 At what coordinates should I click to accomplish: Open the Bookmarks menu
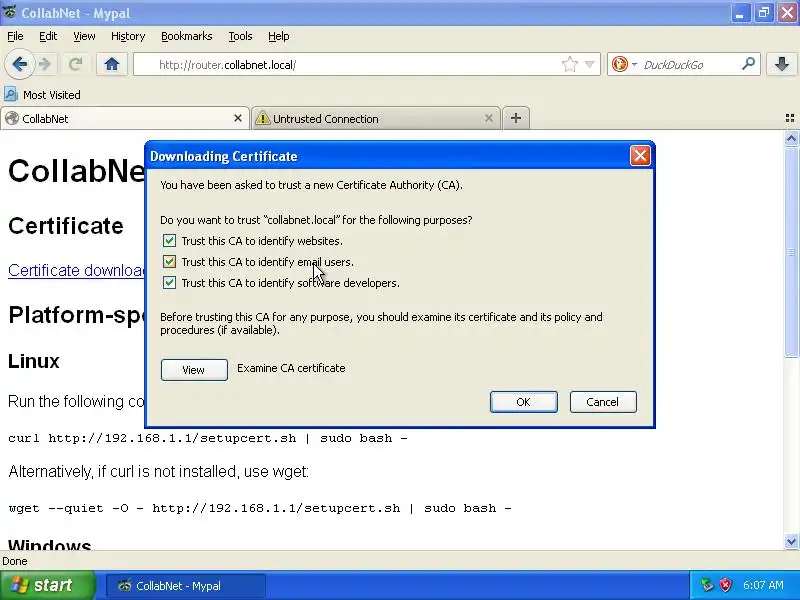(186, 36)
